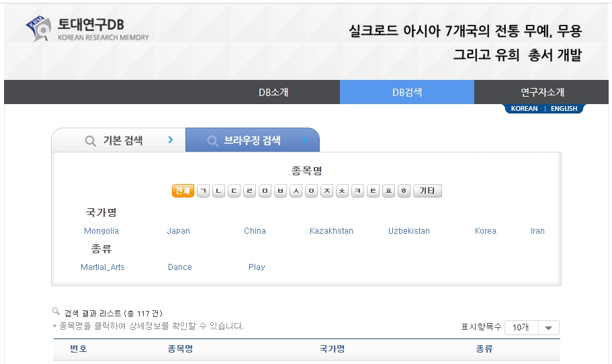Select the ㄱ consonant filter button
612x364 pixels.
pyautogui.click(x=203, y=191)
